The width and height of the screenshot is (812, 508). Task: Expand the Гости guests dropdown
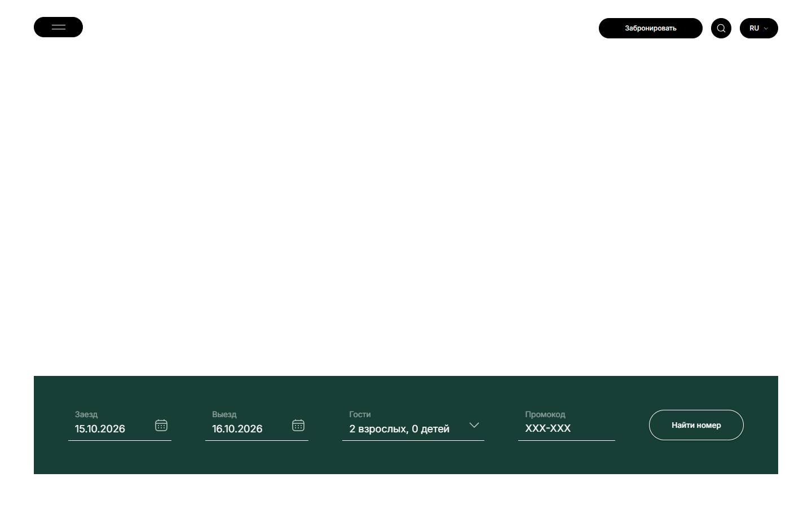point(413,425)
